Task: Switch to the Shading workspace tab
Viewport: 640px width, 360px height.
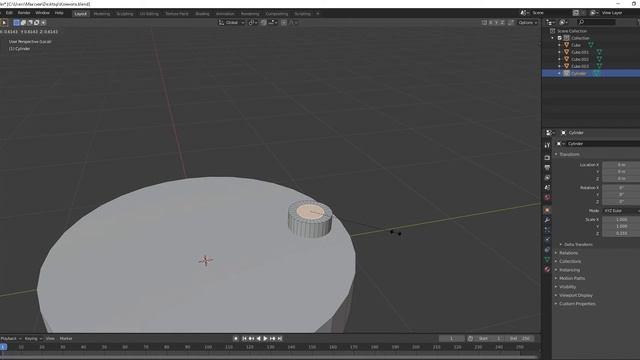Action: [x=202, y=14]
